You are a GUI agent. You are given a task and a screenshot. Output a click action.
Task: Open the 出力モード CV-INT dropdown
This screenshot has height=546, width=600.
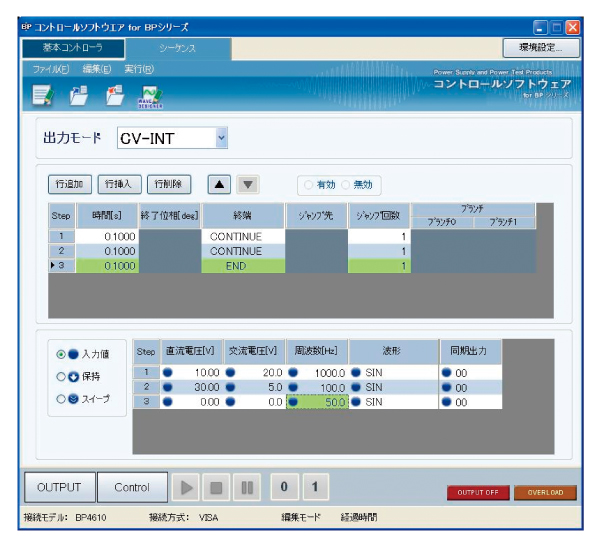click(221, 139)
